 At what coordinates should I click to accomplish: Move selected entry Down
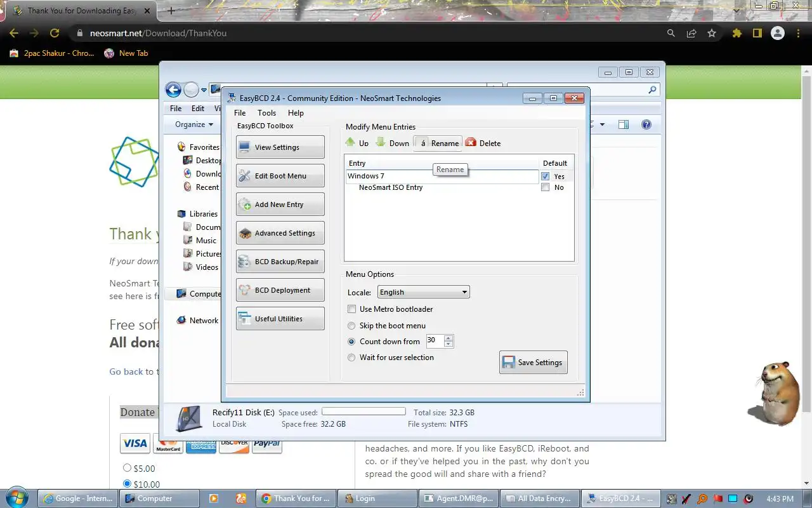tap(393, 143)
